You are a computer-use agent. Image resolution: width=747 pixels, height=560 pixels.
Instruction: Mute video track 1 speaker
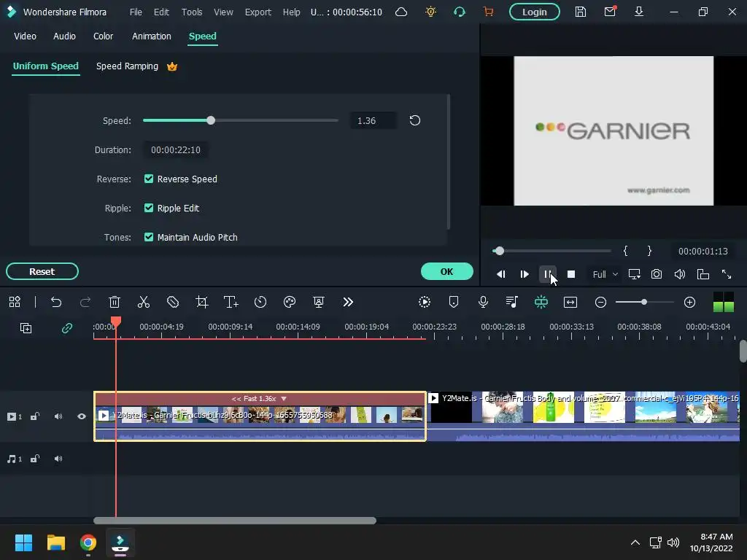(x=58, y=416)
